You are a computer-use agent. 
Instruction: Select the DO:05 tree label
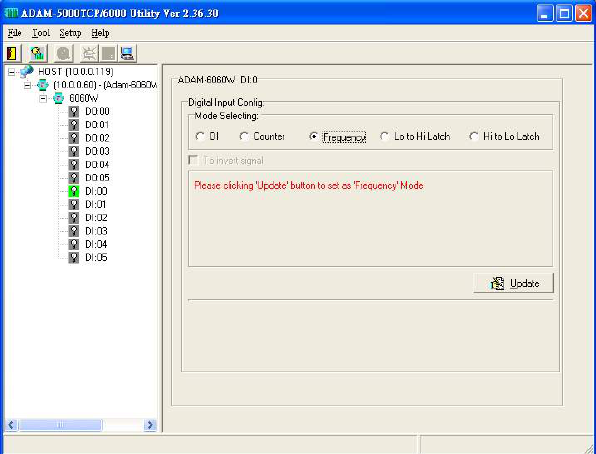(97, 178)
